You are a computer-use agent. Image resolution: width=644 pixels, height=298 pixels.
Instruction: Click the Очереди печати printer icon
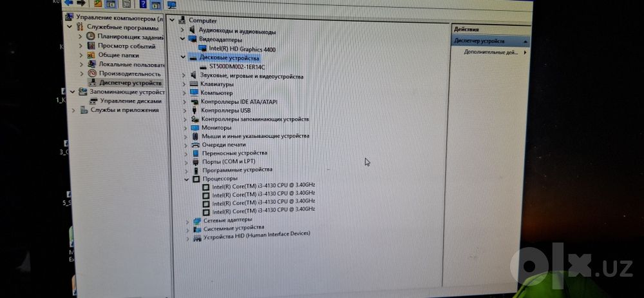point(196,144)
